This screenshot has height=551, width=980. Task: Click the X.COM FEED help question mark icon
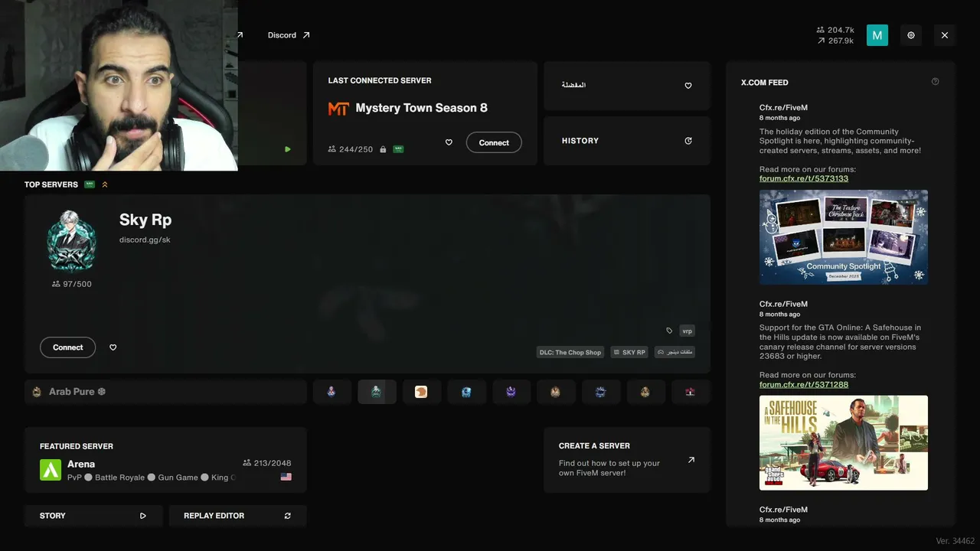pos(935,82)
